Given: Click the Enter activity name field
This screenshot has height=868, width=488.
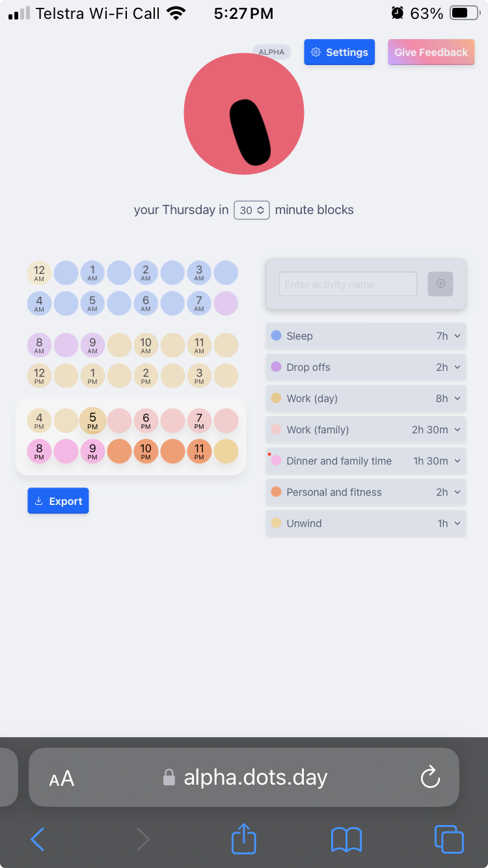Looking at the screenshot, I should (x=348, y=284).
